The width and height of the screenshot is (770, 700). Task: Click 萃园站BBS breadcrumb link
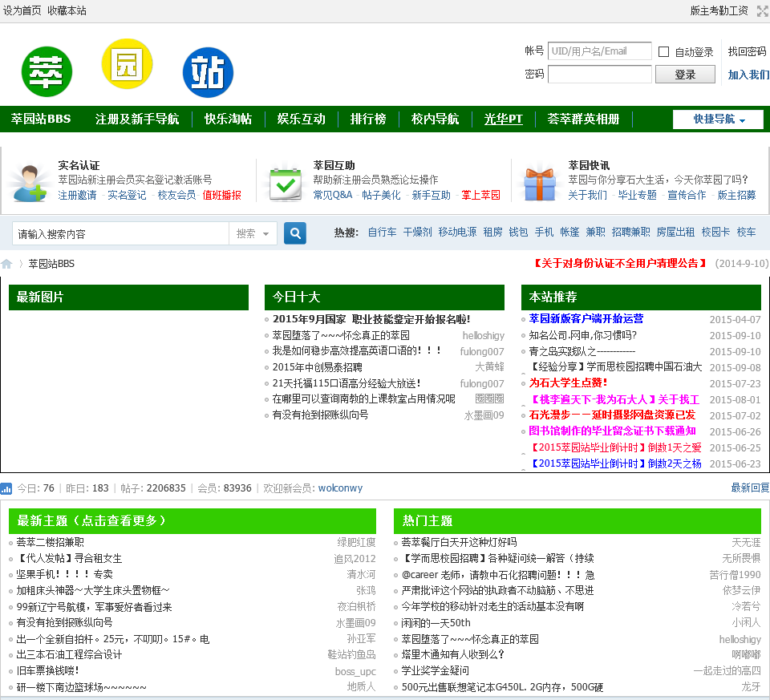51,264
